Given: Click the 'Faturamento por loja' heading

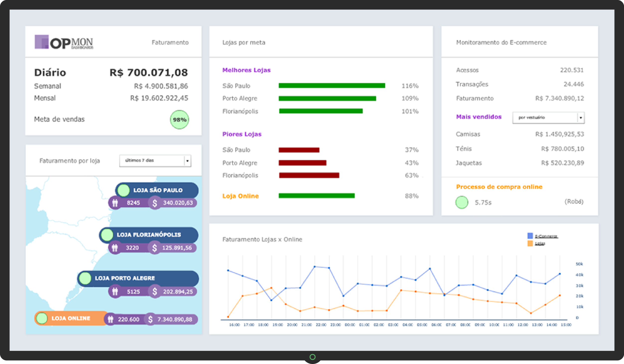Looking at the screenshot, I should [x=70, y=161].
